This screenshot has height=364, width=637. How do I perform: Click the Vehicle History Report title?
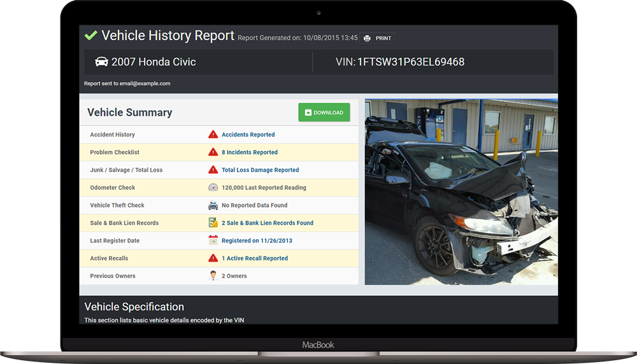[x=168, y=36]
